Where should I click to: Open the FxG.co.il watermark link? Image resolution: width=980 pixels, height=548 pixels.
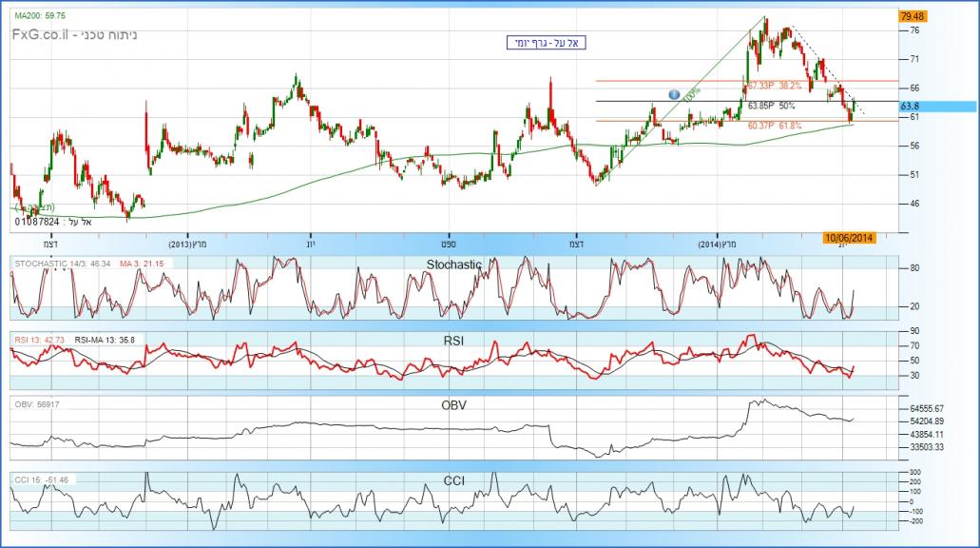pyautogui.click(x=38, y=34)
